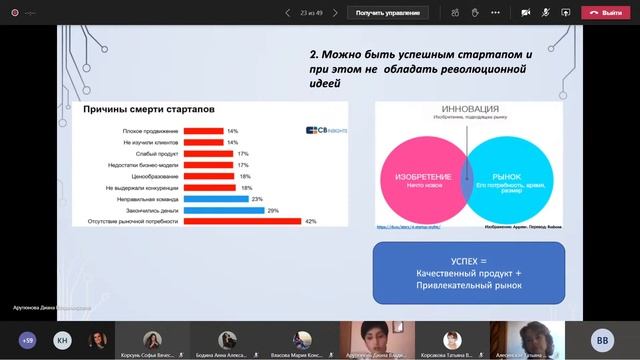Select Бодина Анна participant tile

point(227,340)
